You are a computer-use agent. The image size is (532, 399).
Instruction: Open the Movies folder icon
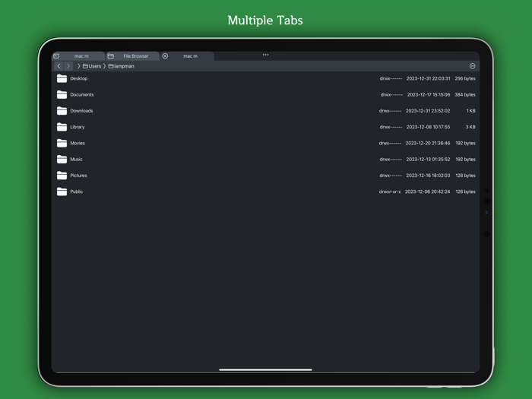point(62,143)
